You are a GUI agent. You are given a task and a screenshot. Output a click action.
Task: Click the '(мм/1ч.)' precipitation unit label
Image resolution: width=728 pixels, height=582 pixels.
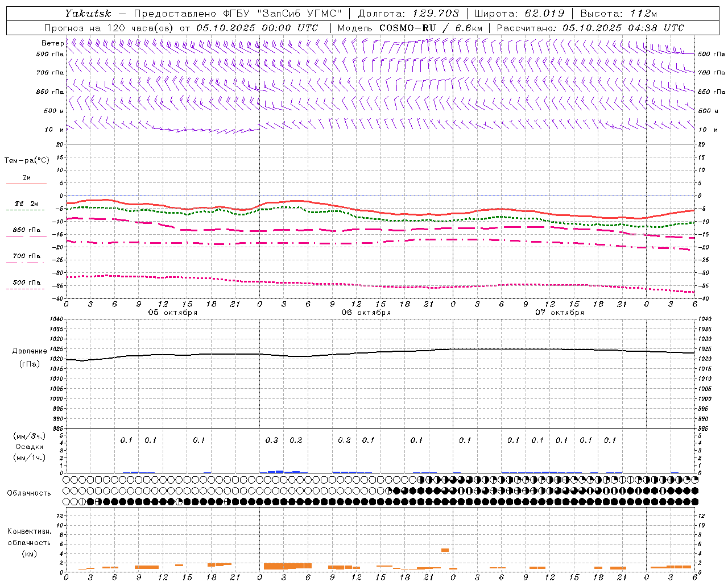[x=29, y=458]
